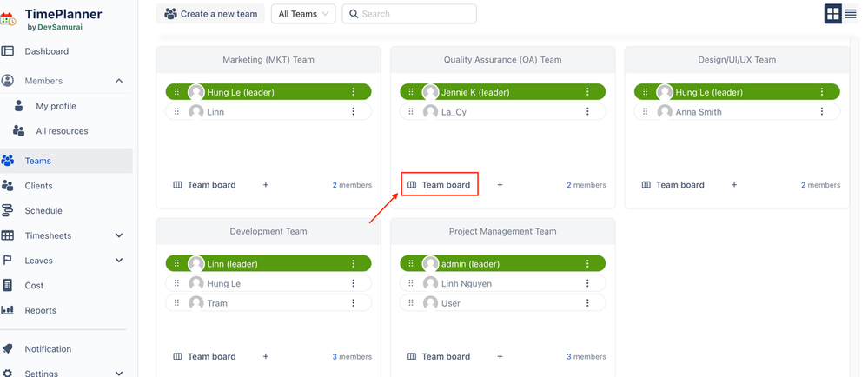Expand the Settings sidebar section
The image size is (868, 377).
(119, 374)
